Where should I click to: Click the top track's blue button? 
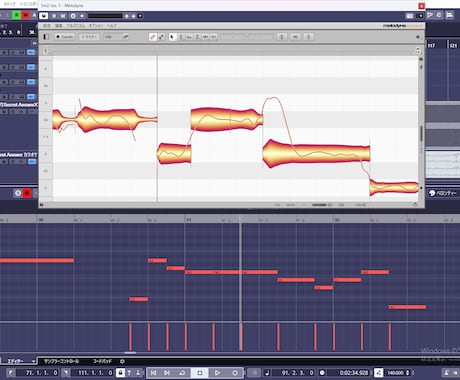click(31, 52)
